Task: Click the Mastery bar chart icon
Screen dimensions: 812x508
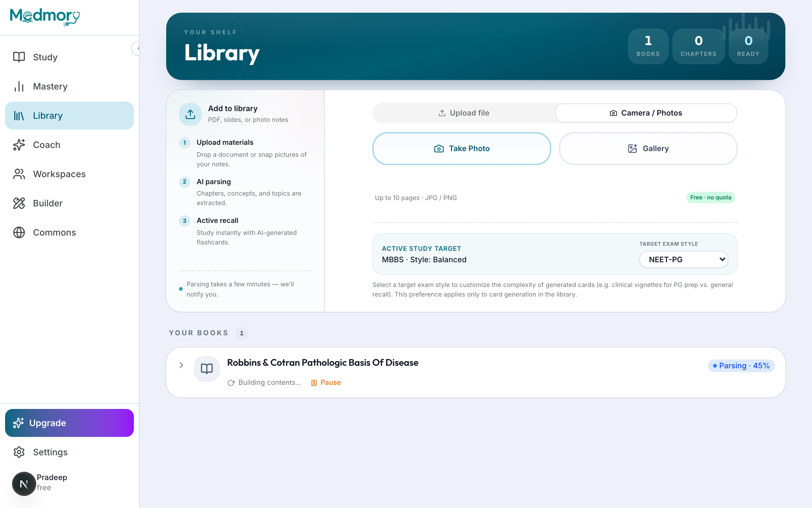Action: pos(19,86)
